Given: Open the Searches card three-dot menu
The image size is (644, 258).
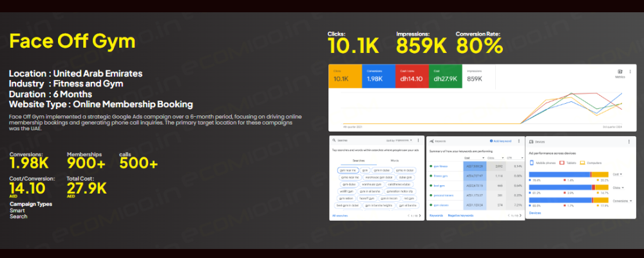Looking at the screenshot, I should click(417, 139).
